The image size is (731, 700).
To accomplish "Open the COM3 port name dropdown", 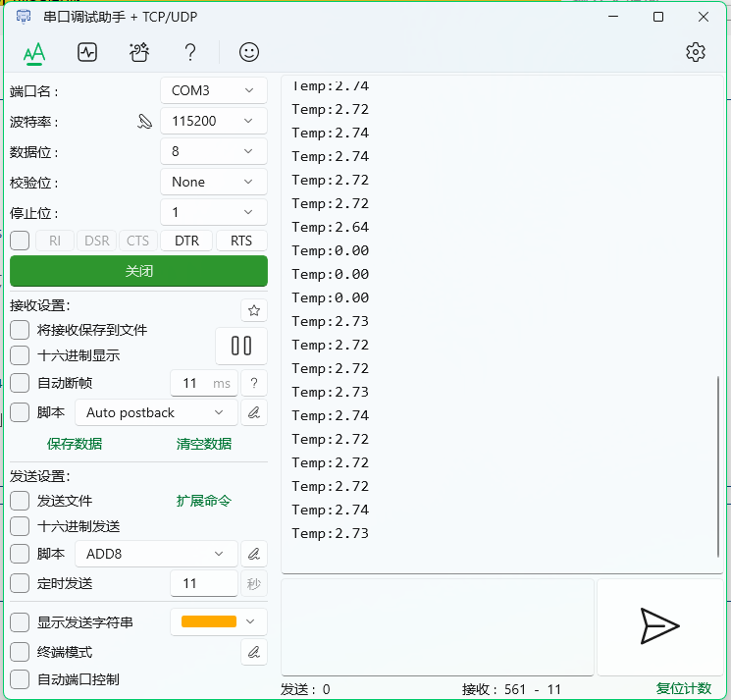I will (x=213, y=90).
